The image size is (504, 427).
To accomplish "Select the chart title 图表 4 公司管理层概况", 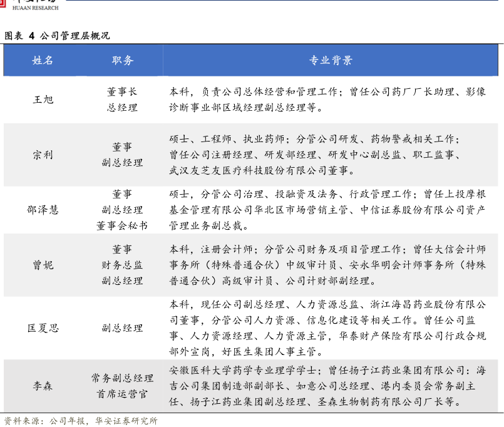I will point(57,36).
